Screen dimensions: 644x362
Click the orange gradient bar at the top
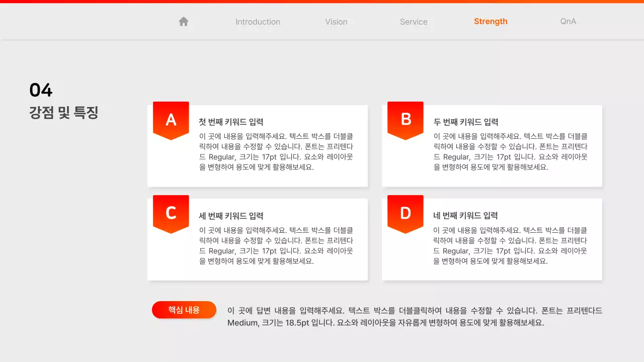coord(322,2)
